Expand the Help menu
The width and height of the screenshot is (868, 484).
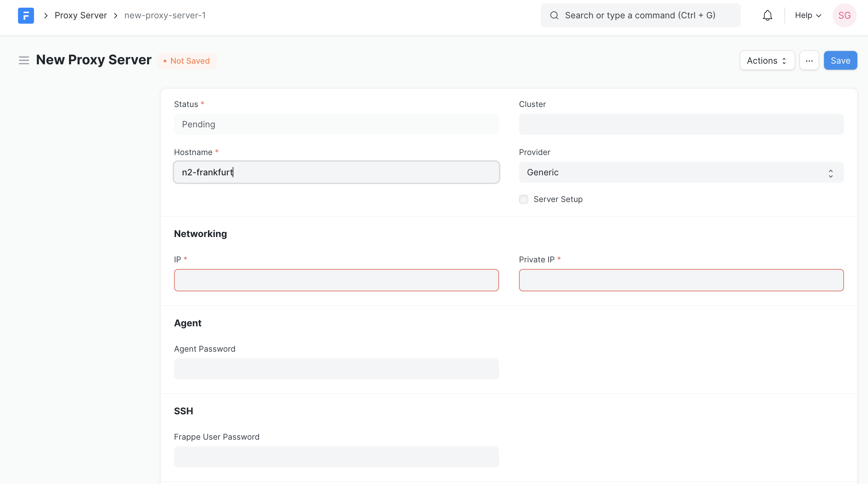point(808,15)
